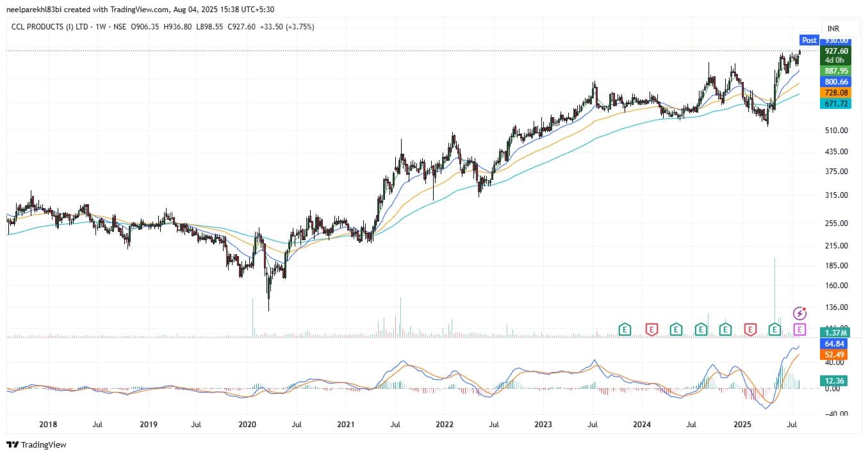
Task: Select the blue 800.66 moving average label
Action: (x=837, y=82)
